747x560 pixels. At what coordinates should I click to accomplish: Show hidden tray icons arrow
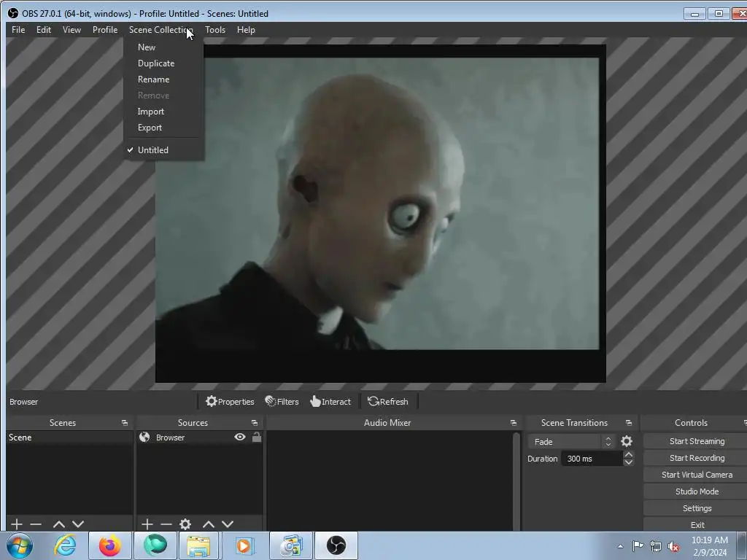pos(620,547)
